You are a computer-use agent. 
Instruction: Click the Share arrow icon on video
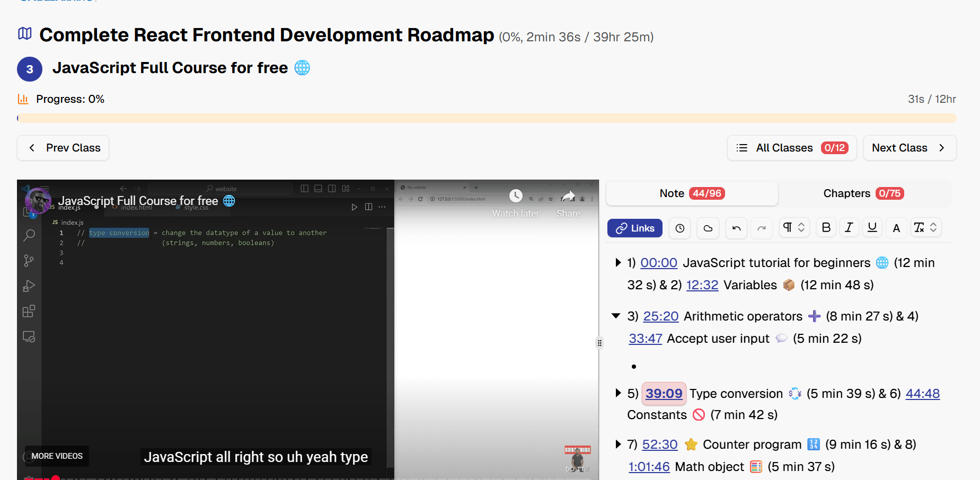click(568, 196)
